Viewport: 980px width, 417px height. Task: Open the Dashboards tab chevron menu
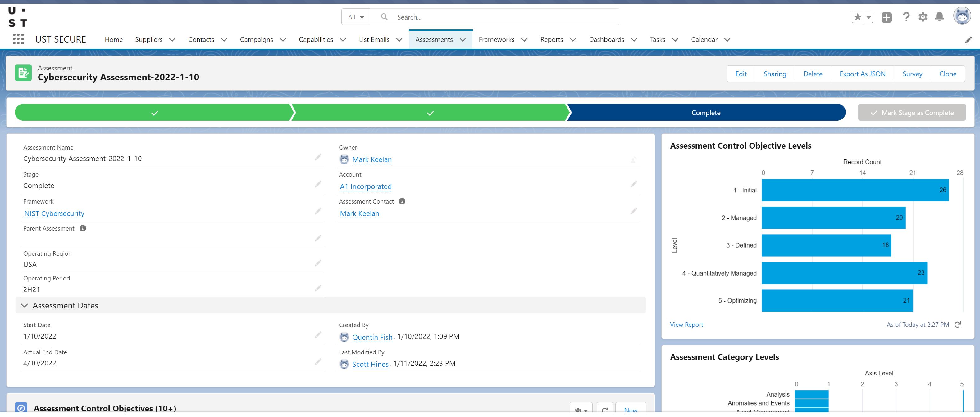click(x=634, y=40)
